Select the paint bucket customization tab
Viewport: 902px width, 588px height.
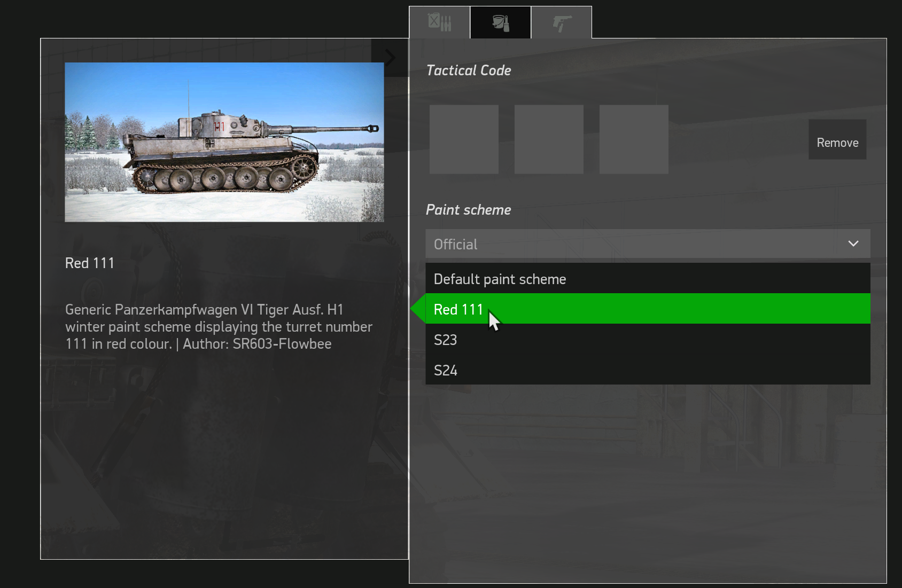click(x=501, y=22)
